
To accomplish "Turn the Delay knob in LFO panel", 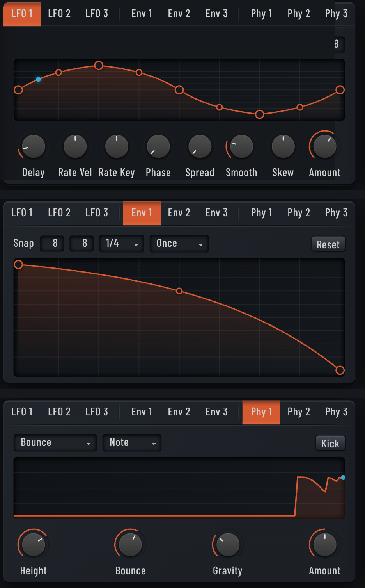I will 33,147.
